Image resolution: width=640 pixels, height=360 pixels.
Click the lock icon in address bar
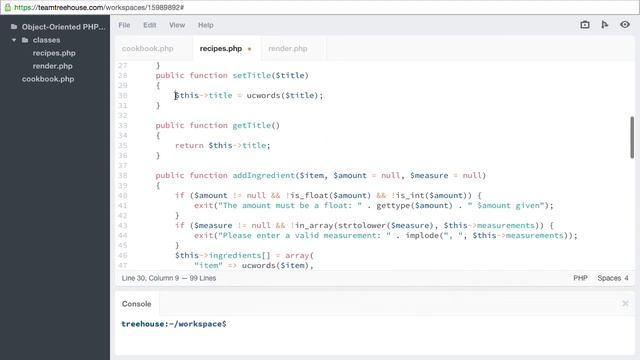coord(7,7)
